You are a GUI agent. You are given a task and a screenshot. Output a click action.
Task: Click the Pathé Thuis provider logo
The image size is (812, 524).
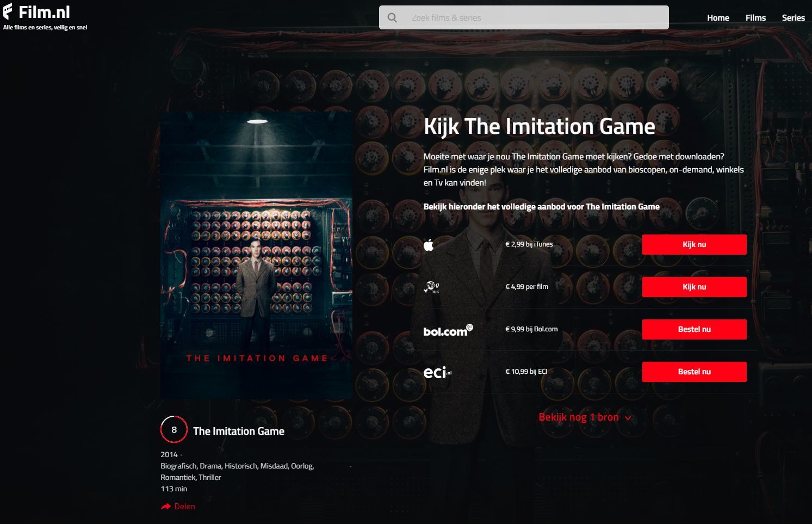tap(432, 287)
